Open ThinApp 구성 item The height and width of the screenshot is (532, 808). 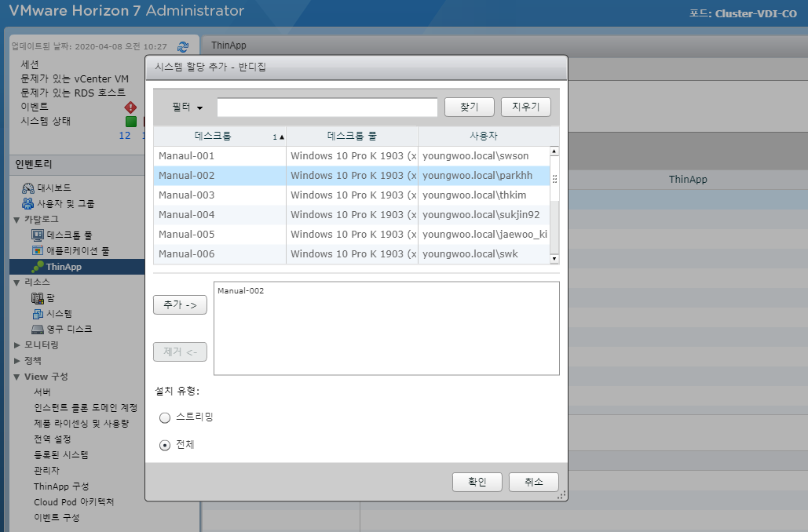pyautogui.click(x=61, y=486)
